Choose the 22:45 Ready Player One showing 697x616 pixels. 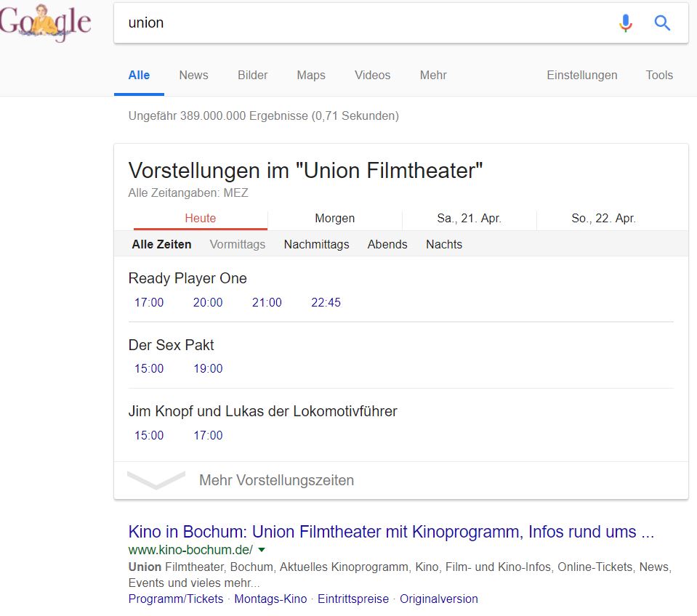[326, 302]
